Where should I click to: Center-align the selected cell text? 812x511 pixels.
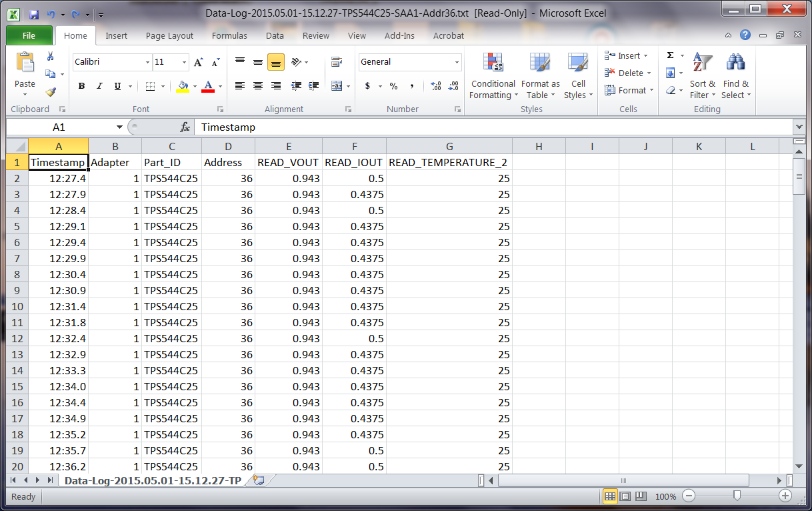click(x=257, y=85)
